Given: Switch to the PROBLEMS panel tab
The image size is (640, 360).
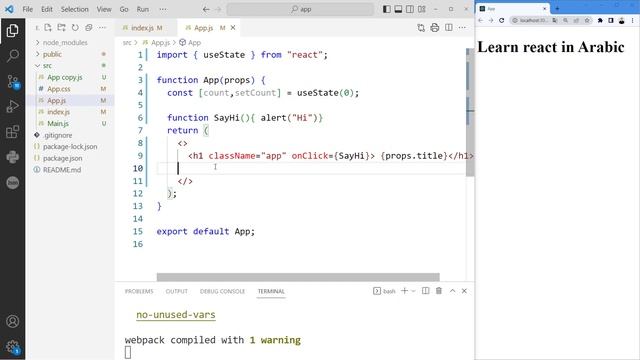Looking at the screenshot, I should coord(139,291).
